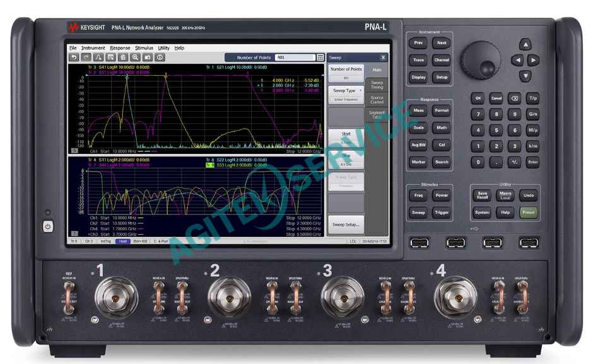Push the green Preset hardkey
This screenshot has height=364, width=593.
click(x=528, y=212)
